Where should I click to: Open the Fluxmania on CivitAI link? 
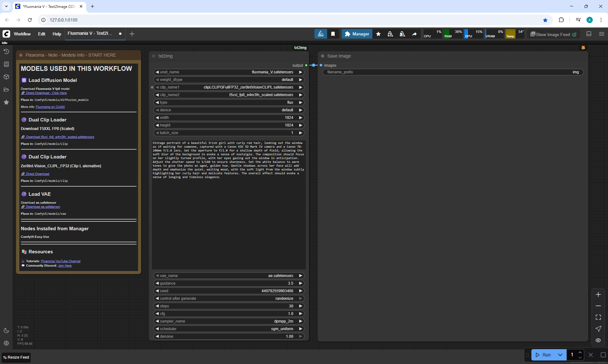(x=50, y=107)
